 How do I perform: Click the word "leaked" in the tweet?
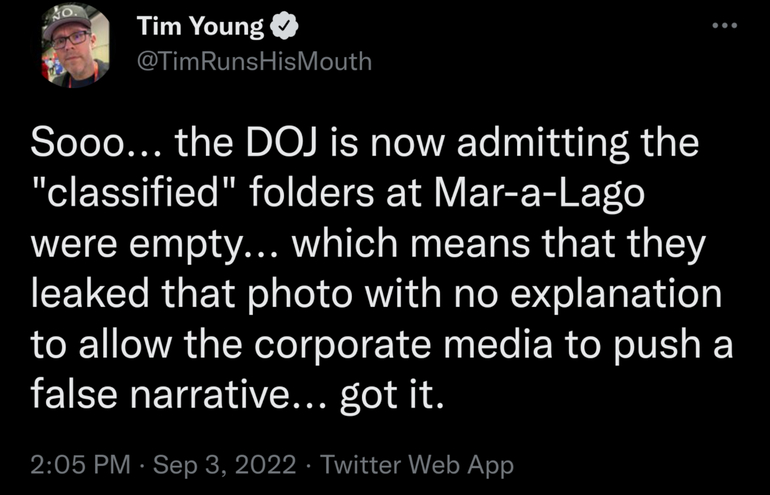81,296
